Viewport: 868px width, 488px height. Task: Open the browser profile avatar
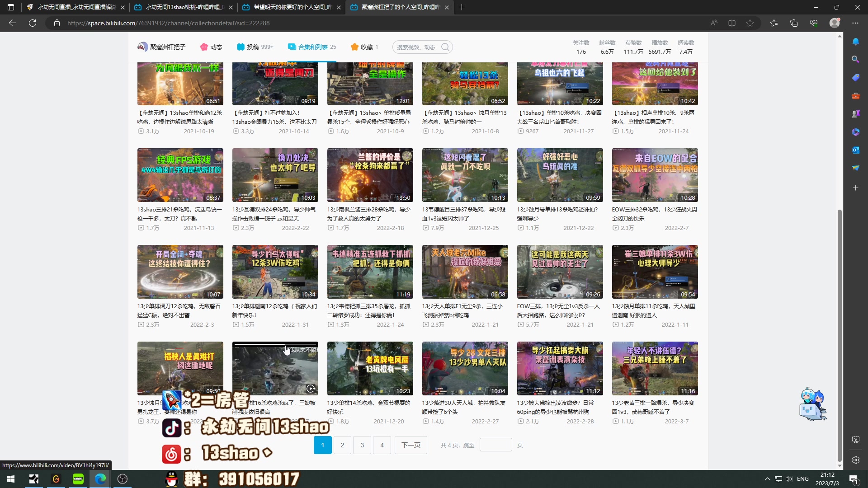[x=835, y=23]
